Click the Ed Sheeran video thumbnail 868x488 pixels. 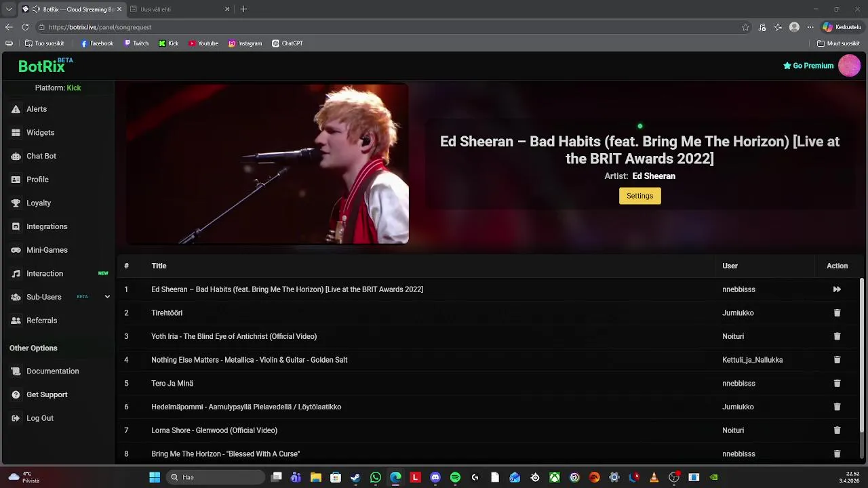[268, 164]
